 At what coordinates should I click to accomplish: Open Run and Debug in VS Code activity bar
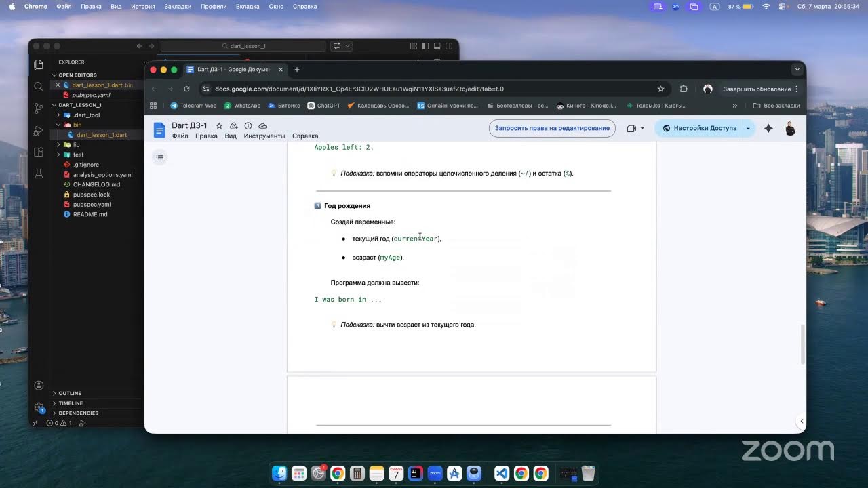pyautogui.click(x=39, y=130)
